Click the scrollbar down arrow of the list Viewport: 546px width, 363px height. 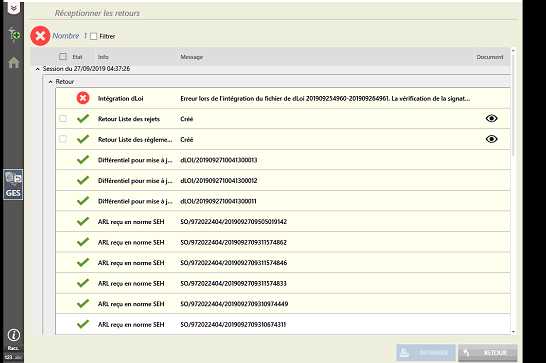tap(513, 332)
